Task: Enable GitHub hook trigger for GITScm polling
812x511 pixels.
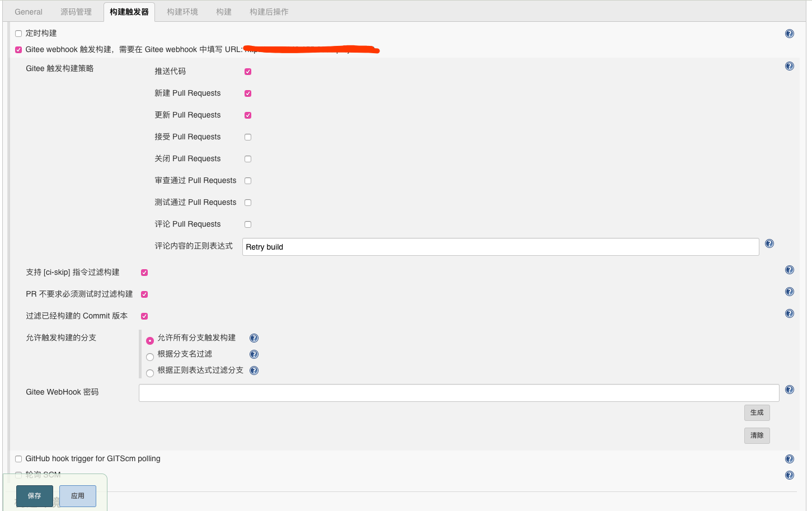Action: click(x=18, y=459)
